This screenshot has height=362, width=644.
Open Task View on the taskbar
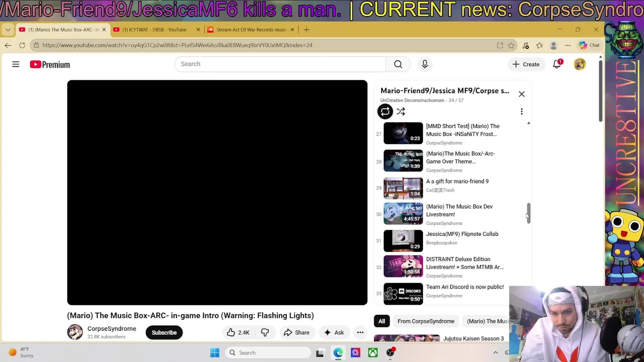[x=319, y=353]
